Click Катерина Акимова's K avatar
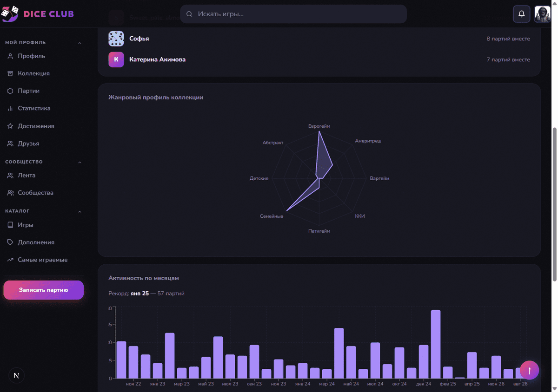Viewport: 558px width, 392px height. click(x=116, y=59)
